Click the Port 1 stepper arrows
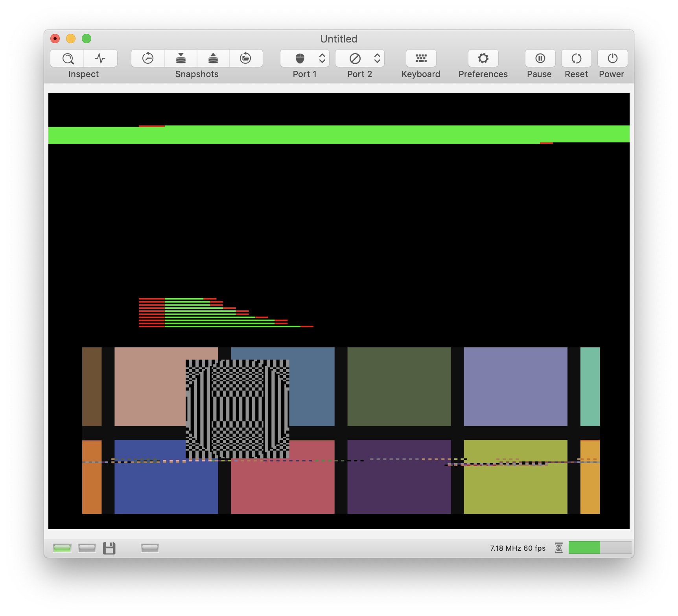 point(322,59)
